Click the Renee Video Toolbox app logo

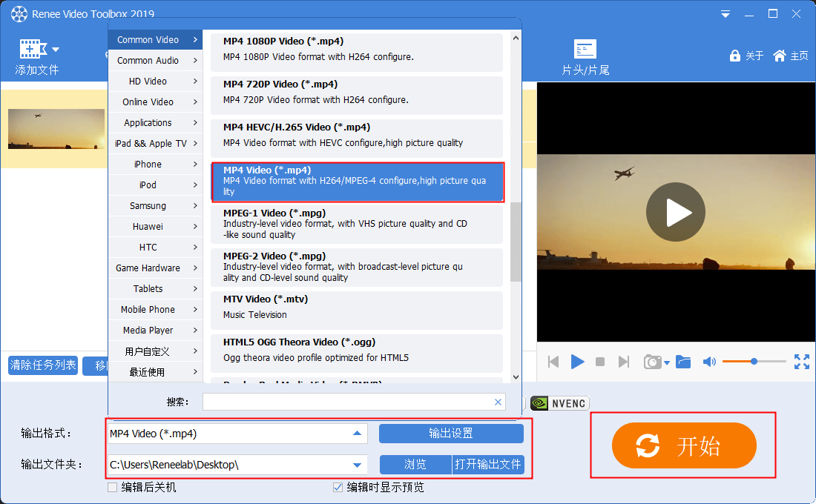click(x=19, y=14)
